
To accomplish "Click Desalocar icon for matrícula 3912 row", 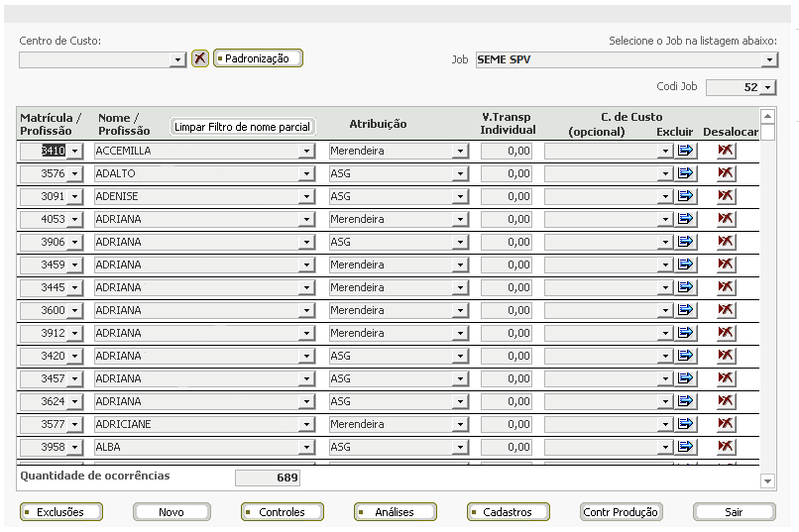I will pyautogui.click(x=726, y=333).
